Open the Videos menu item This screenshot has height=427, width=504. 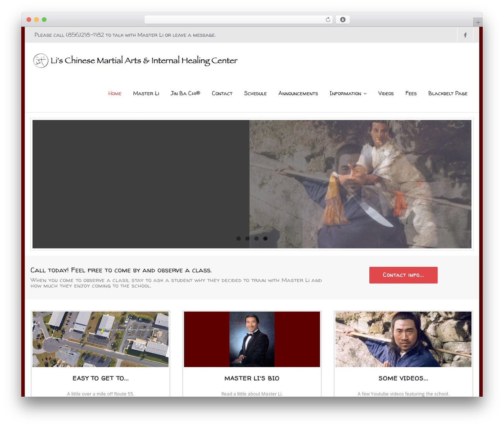(386, 93)
